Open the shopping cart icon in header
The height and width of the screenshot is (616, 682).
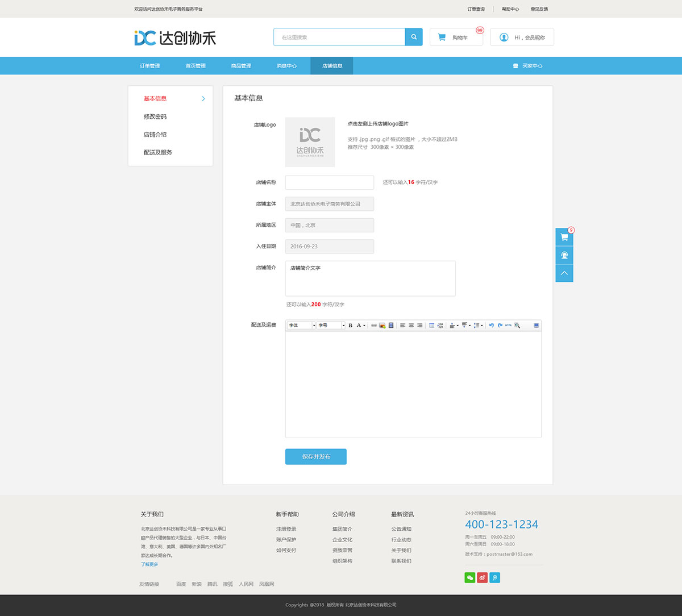[442, 36]
